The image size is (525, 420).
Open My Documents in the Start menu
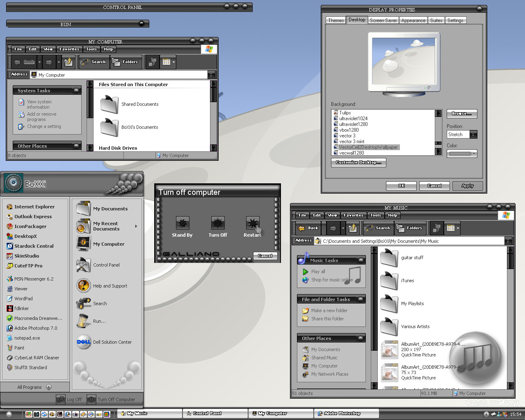click(x=102, y=209)
